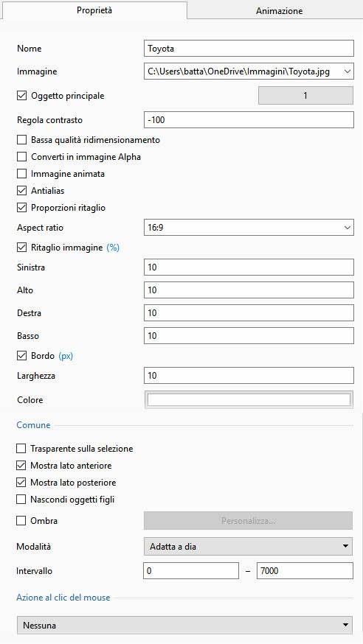Open the Nessuna mouse action dropdown
This screenshot has height=644, width=363.
tap(184, 626)
